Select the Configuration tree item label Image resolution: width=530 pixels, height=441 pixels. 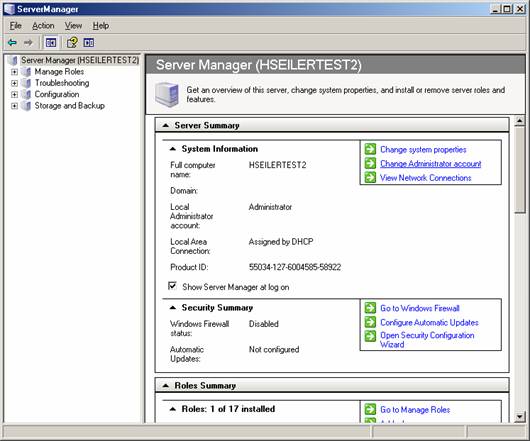[x=57, y=94]
